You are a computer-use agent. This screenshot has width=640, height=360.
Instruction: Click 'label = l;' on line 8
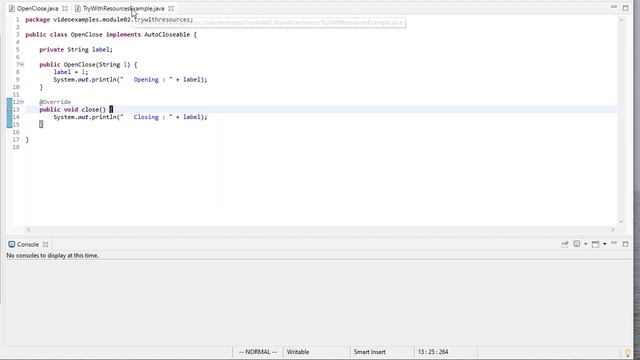click(x=71, y=72)
